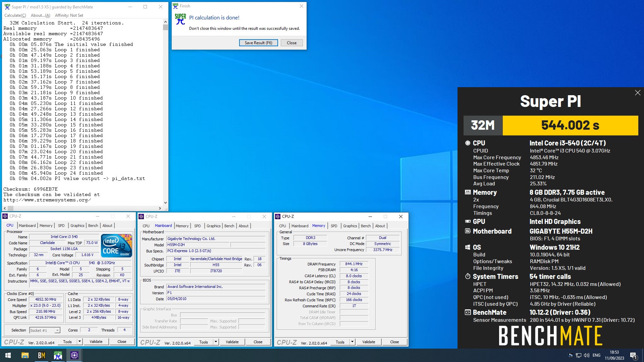
Task: Click GPU icon in BenchMate panel
Action: tap(468, 222)
